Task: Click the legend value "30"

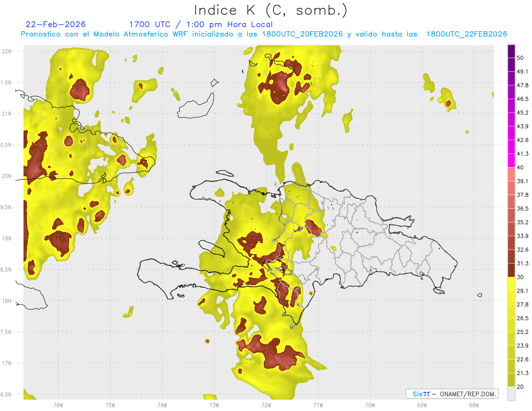Action: click(521, 277)
